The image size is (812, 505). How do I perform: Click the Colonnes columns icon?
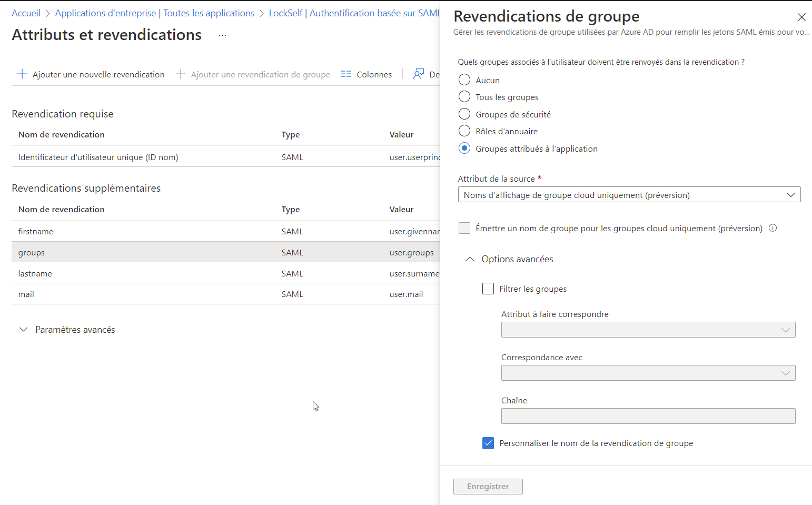coord(346,74)
